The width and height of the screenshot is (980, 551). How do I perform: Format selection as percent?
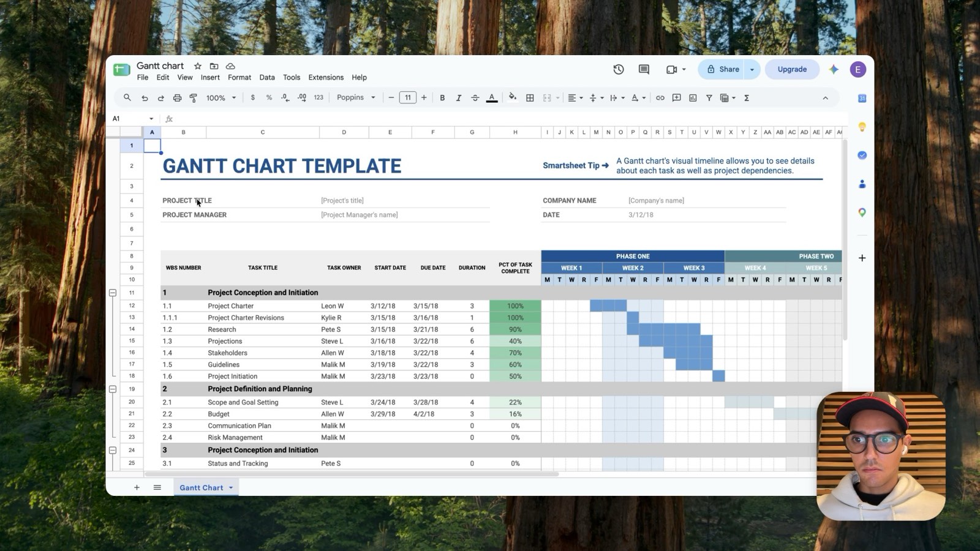[x=269, y=98]
